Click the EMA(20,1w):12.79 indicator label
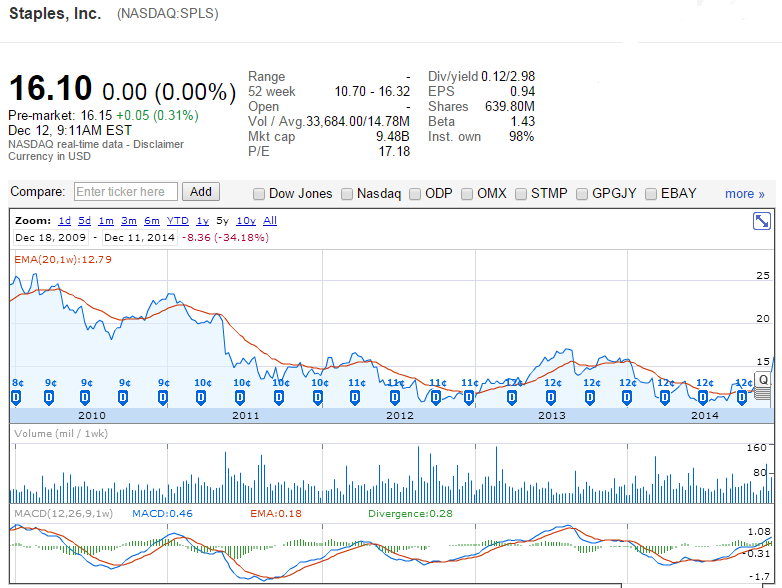This screenshot has height=588, width=782. [63, 259]
